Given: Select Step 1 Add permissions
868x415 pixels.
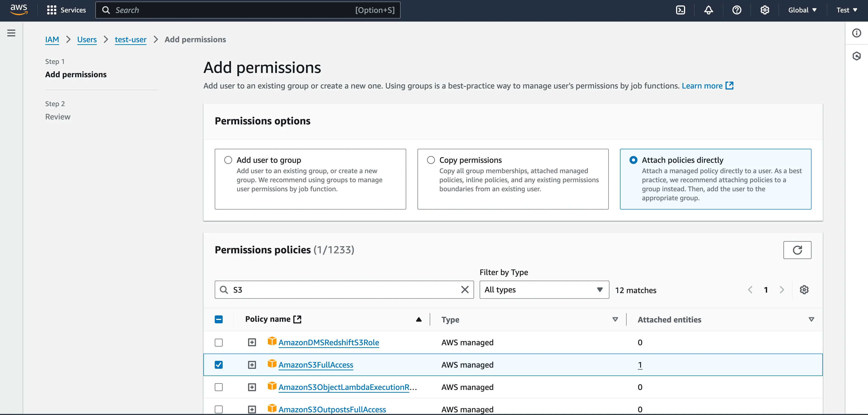Looking at the screenshot, I should point(76,74).
